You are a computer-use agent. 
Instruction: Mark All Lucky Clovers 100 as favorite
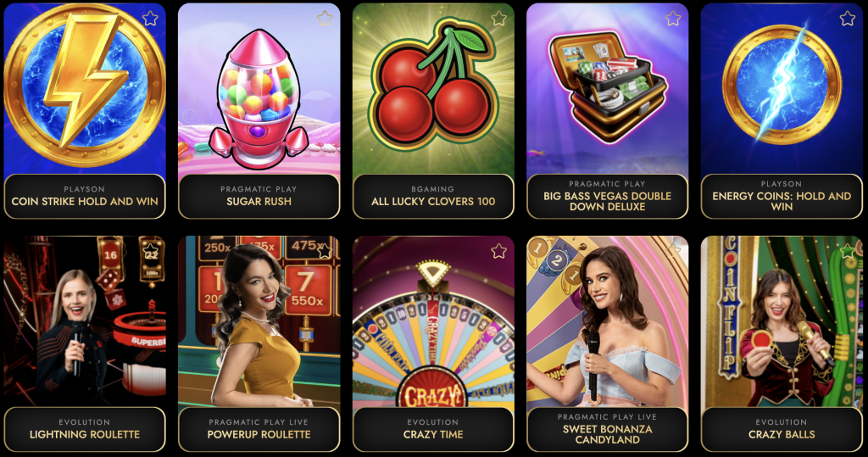pos(498,19)
